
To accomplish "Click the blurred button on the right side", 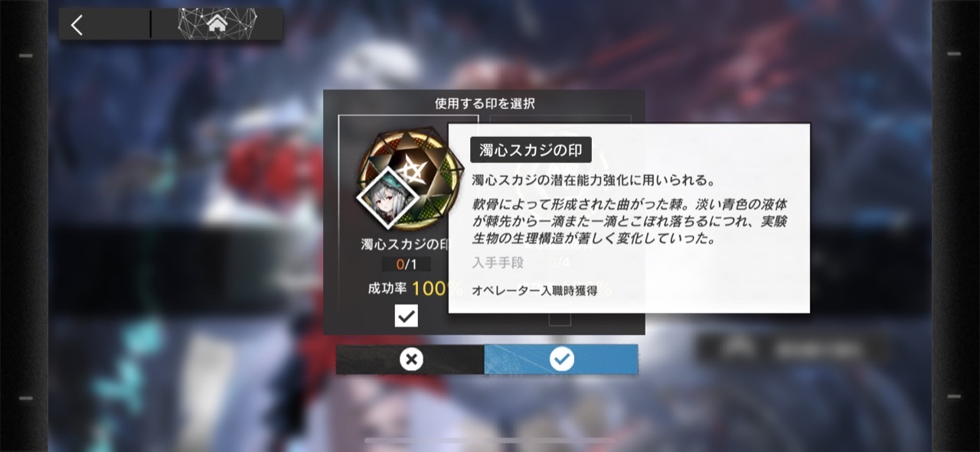I will 792,349.
